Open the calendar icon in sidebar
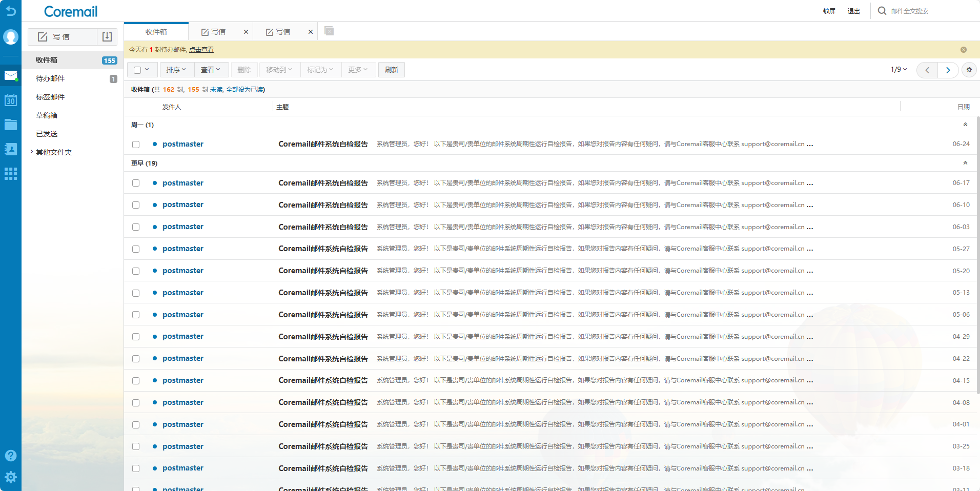Screen dimensions: 980x491 (11, 100)
